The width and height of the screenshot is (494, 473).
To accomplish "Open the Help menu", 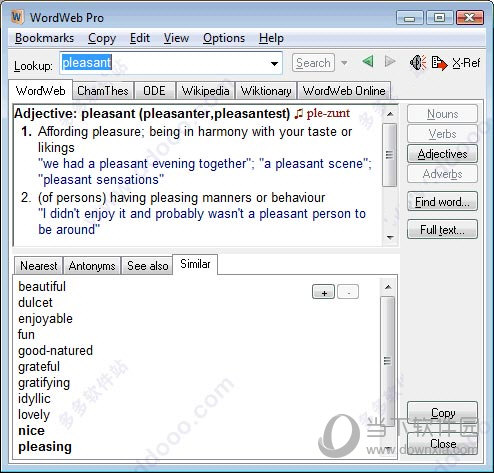I will pyautogui.click(x=271, y=38).
